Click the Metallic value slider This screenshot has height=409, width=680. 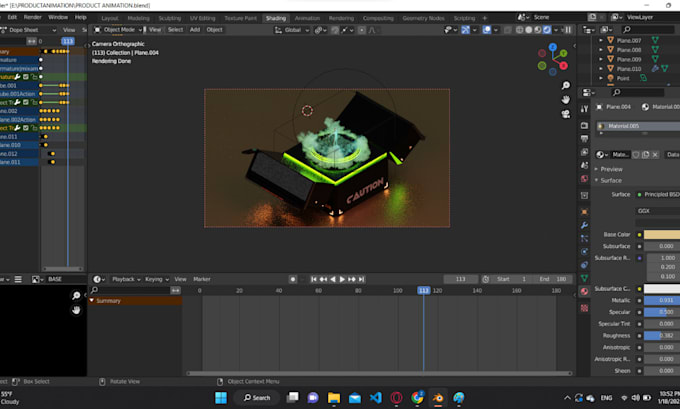662,300
